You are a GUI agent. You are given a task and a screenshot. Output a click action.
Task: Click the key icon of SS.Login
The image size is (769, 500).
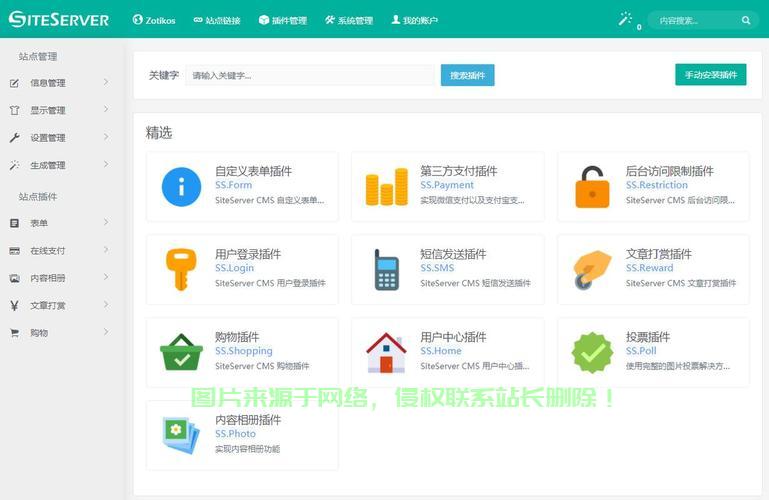(181, 269)
